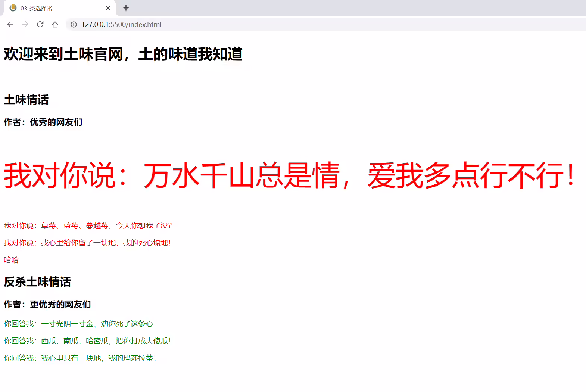
Task: Click the green line 一寸光阴一寸金
Action: 80,324
